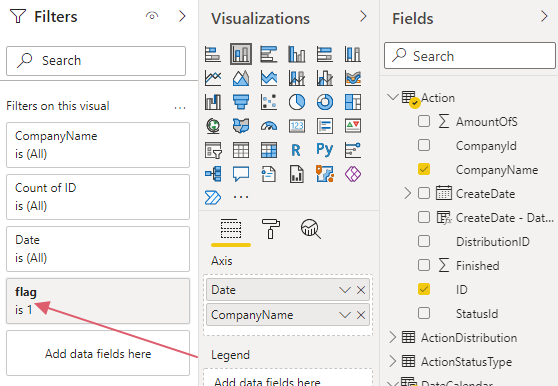Choose the Stacked area chart visual

[x=269, y=78]
